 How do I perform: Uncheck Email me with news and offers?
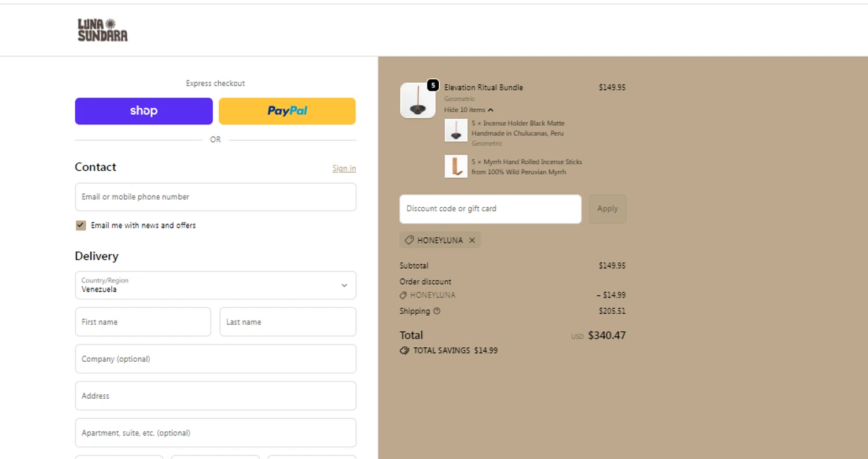click(81, 225)
